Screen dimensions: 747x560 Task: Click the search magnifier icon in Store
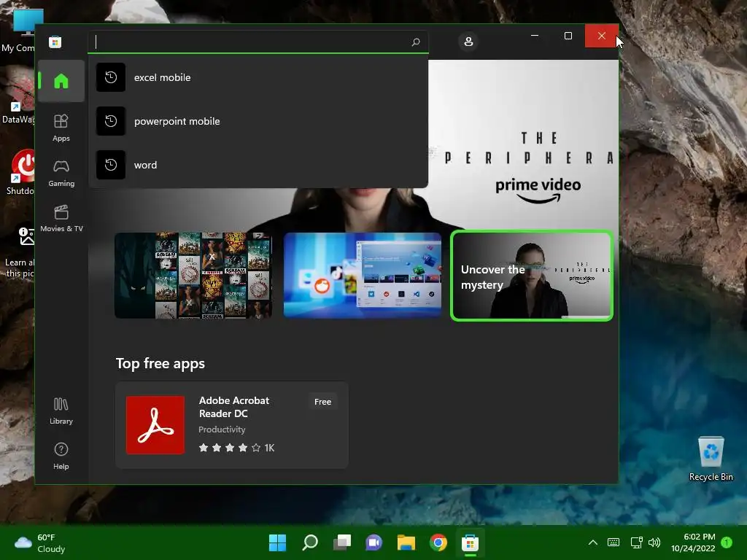tap(415, 42)
